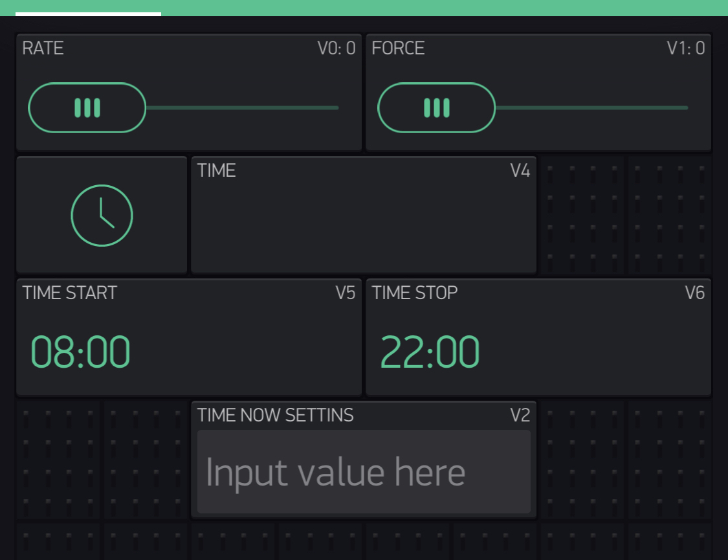The width and height of the screenshot is (728, 560).
Task: Focus the "Input value here" text field
Action: click(x=364, y=472)
